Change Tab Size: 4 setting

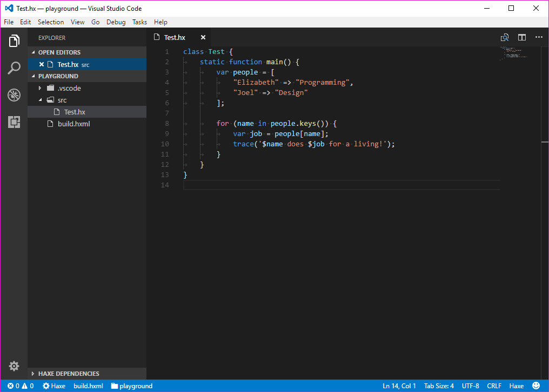(x=439, y=386)
